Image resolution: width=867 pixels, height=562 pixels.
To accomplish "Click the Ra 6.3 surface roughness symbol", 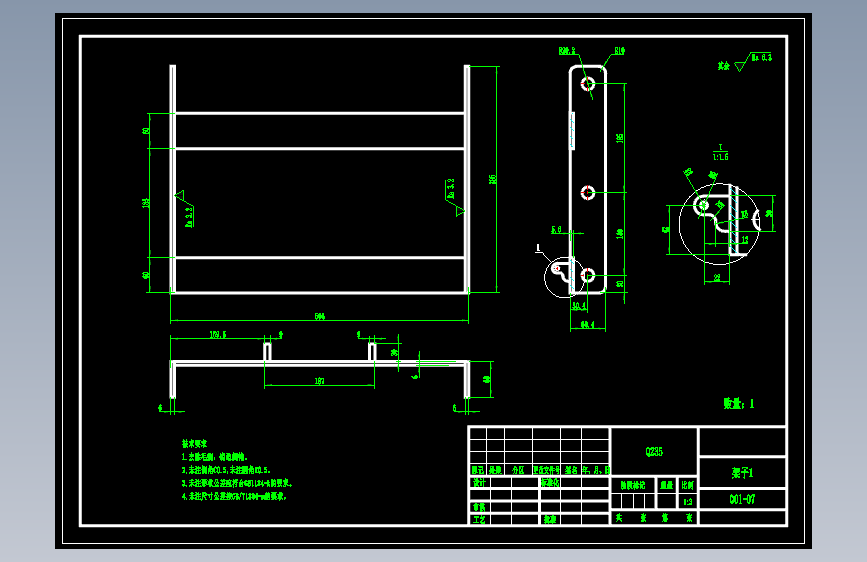I will click(x=754, y=61).
